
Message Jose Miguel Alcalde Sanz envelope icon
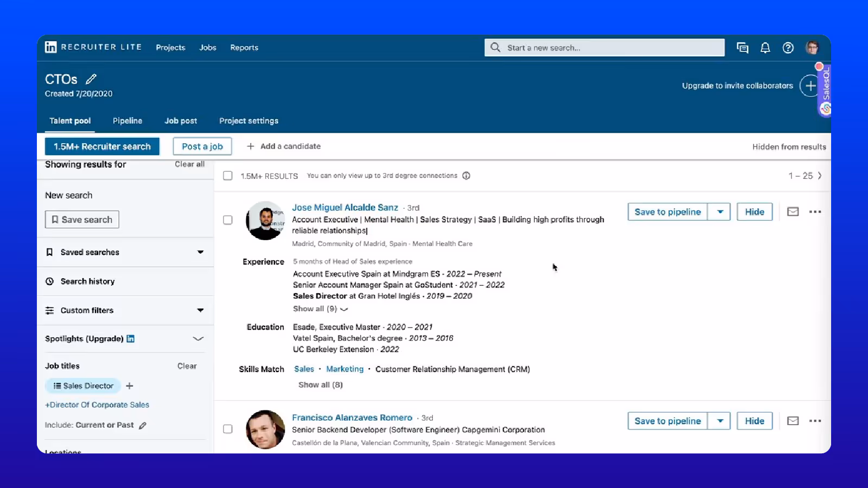tap(793, 211)
